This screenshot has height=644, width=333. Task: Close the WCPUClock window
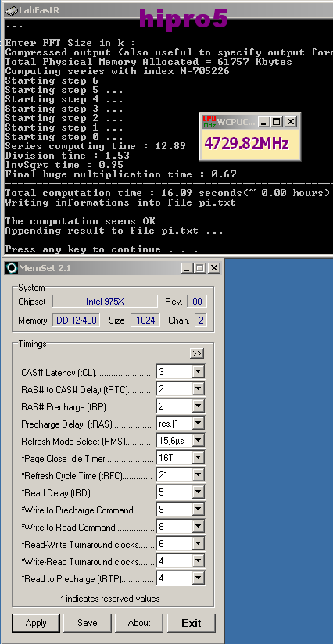click(291, 122)
